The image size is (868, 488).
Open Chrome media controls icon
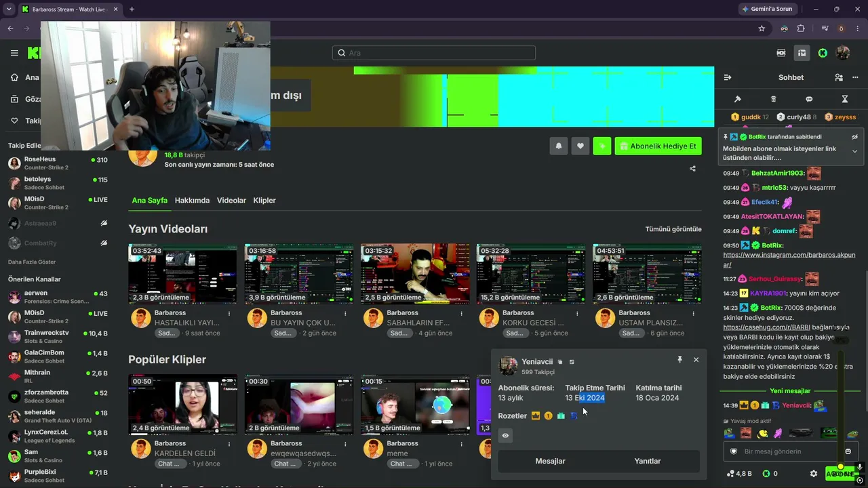(x=825, y=28)
